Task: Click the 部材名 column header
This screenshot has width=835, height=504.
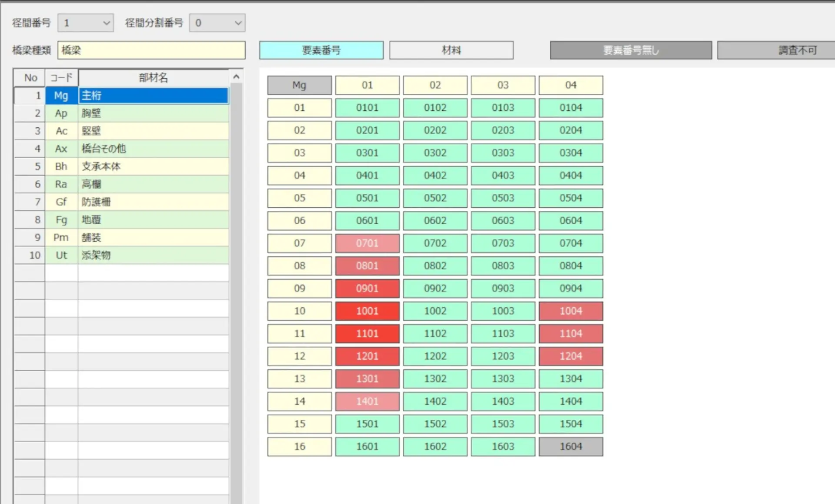Action: (x=154, y=78)
